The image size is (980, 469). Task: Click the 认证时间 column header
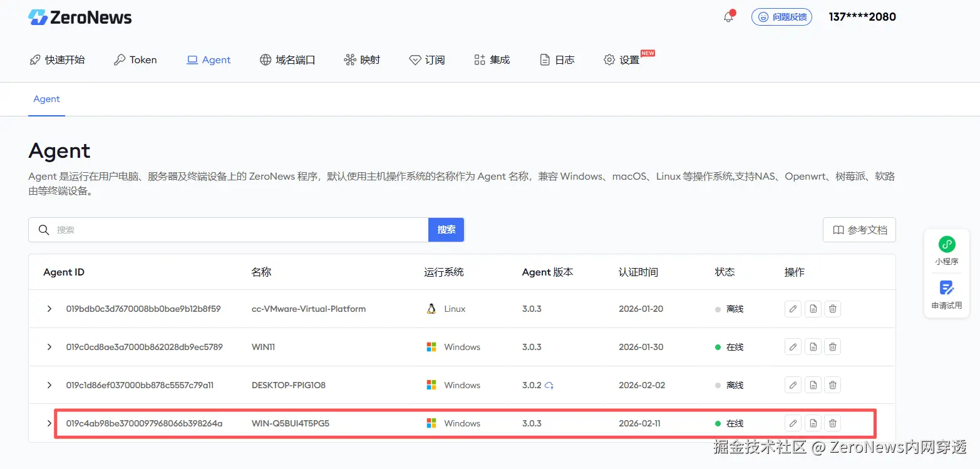tap(638, 272)
